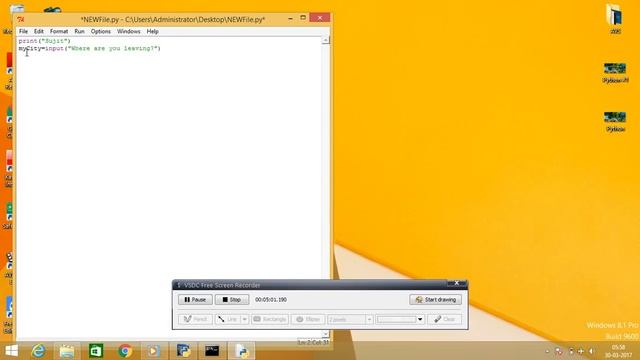Click the Ln/Col status bar indicator
The image size is (640, 360).
(x=313, y=342)
